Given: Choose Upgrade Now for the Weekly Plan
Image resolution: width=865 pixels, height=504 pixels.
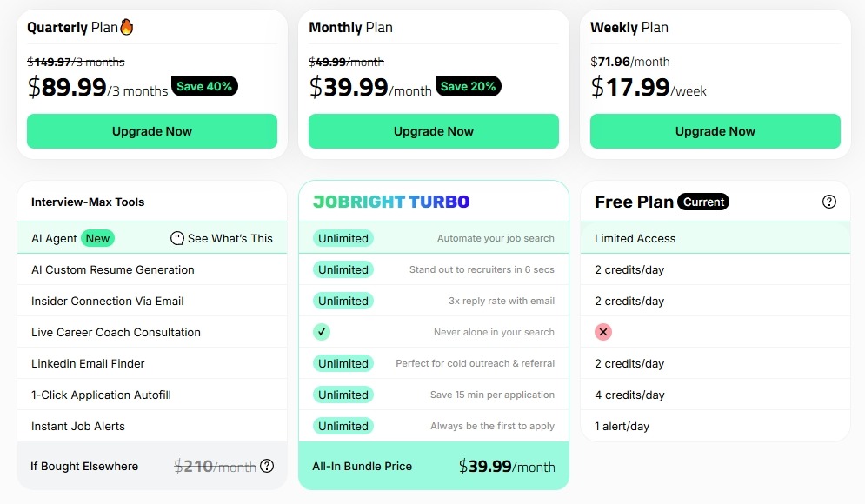Looking at the screenshot, I should coord(715,131).
